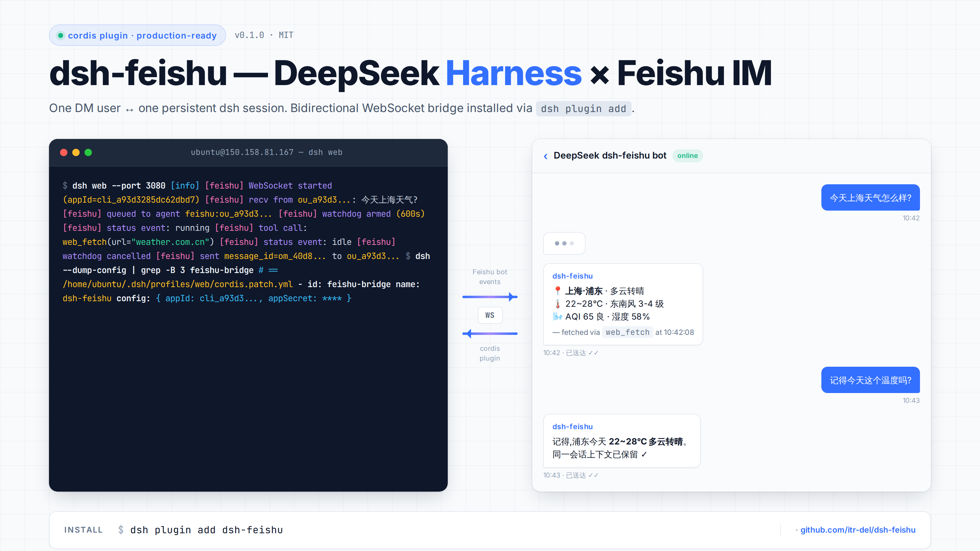Click the cordis plugin · production-ready badge
This screenshot has width=980, height=551.
(137, 36)
